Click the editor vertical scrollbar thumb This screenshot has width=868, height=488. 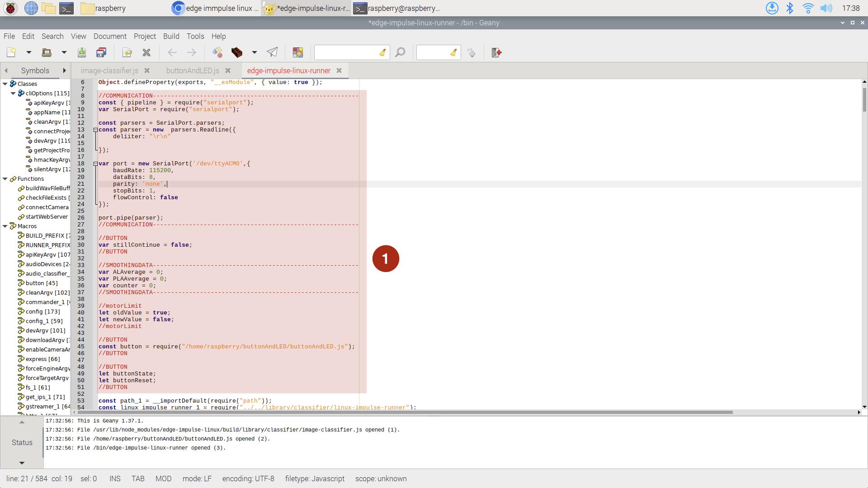pyautogui.click(x=864, y=99)
